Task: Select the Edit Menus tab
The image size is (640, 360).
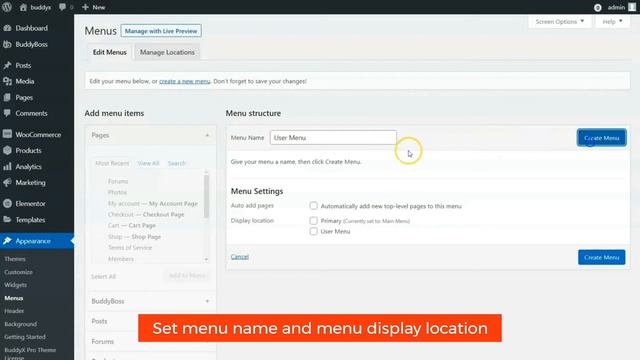Action: pos(109,52)
